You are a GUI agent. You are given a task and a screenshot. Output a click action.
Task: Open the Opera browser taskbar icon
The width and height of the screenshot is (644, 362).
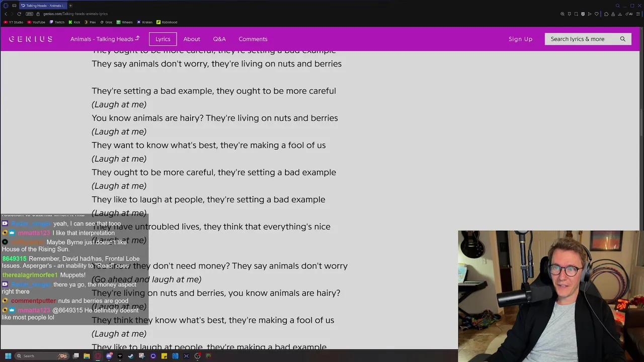click(x=98, y=356)
